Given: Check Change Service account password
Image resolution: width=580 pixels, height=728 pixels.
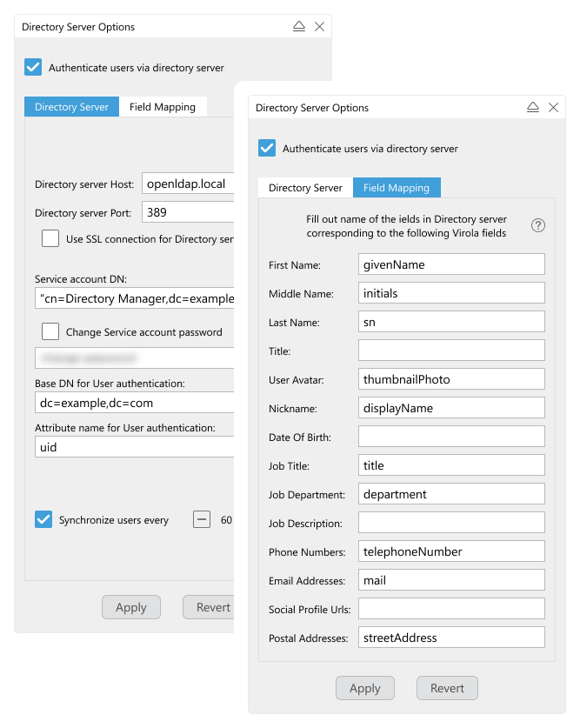Looking at the screenshot, I should pos(50,332).
